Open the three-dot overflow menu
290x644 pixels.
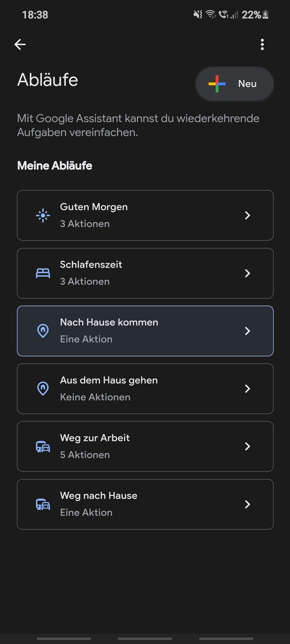coord(262,44)
